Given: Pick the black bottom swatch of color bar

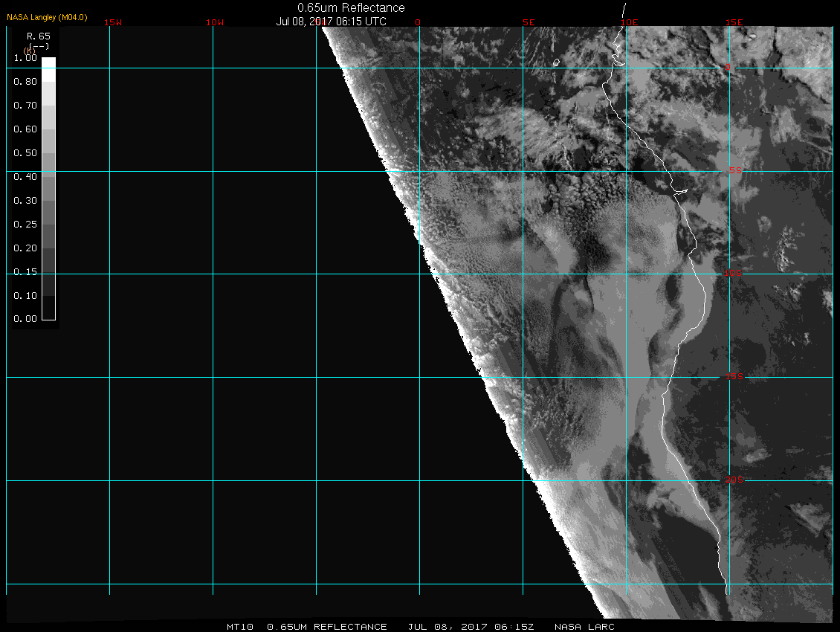Looking at the screenshot, I should pos(49,309).
